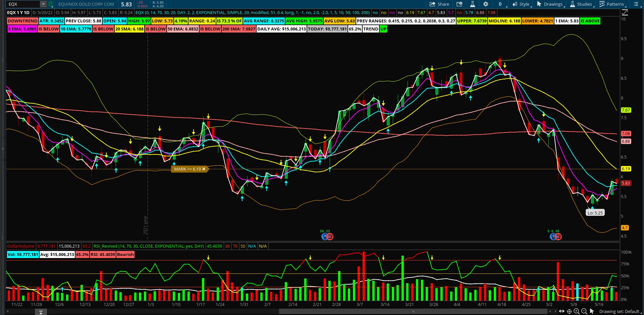Click the Vol: $9,777,181 label
Image resolution: width=644 pixels, height=315 pixels.
pyautogui.click(x=23, y=255)
